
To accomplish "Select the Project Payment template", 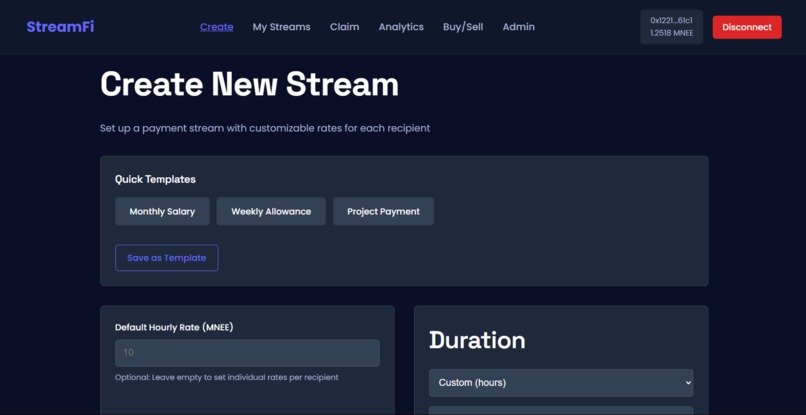I will pyautogui.click(x=383, y=211).
